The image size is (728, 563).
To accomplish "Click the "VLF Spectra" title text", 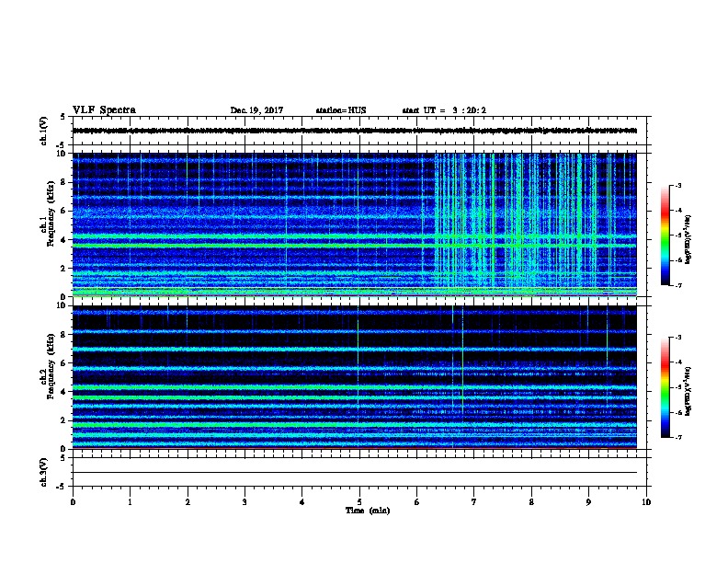I will click(x=104, y=110).
